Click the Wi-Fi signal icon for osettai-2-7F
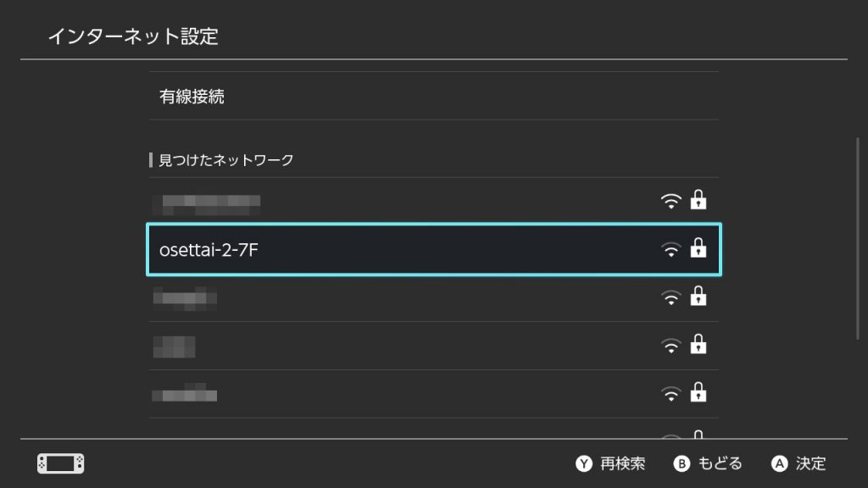Screen dimensions: 868x488 671,250
